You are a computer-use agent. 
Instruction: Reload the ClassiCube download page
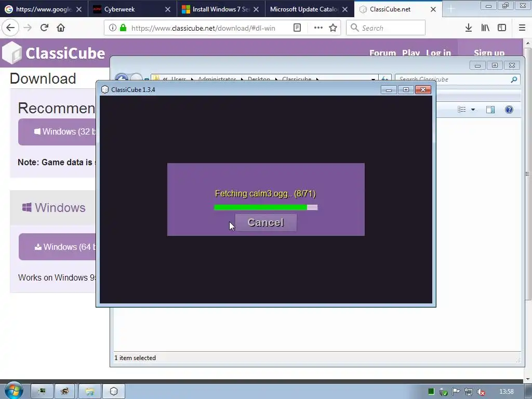[44, 28]
